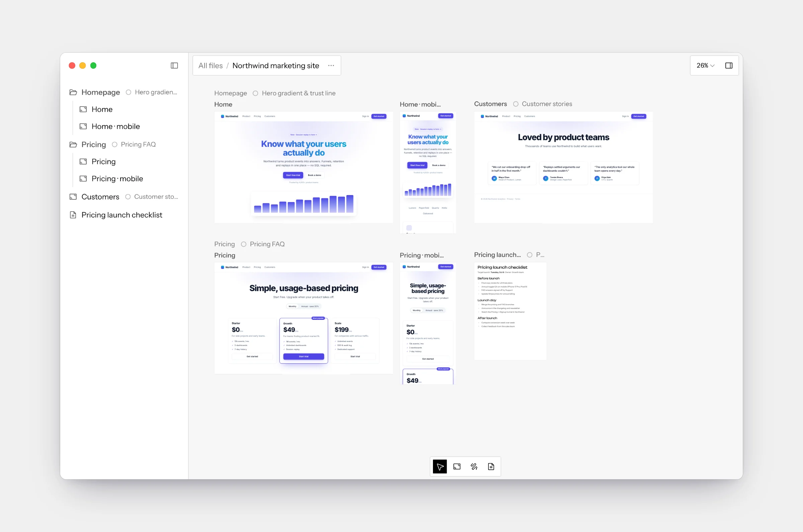803x532 pixels.
Task: Select the Pricing page under Pricing group
Action: [103, 162]
